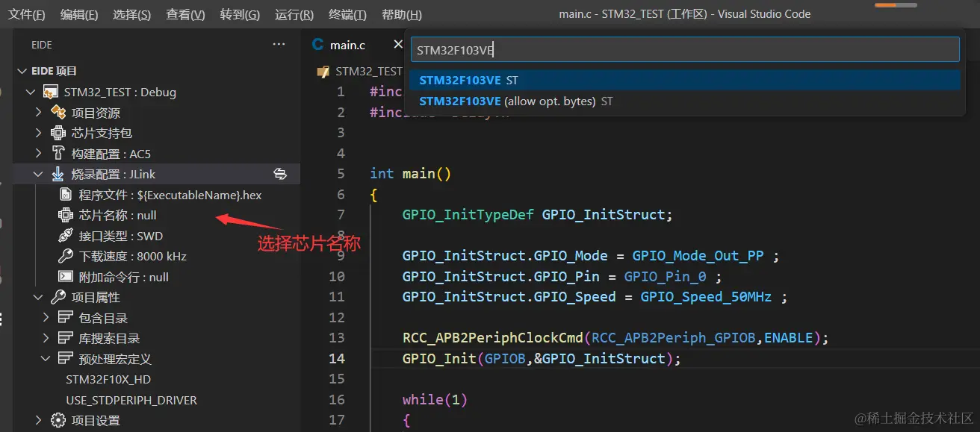Click the 程序文件 file icon
This screenshot has height=432, width=980.
click(x=66, y=195)
